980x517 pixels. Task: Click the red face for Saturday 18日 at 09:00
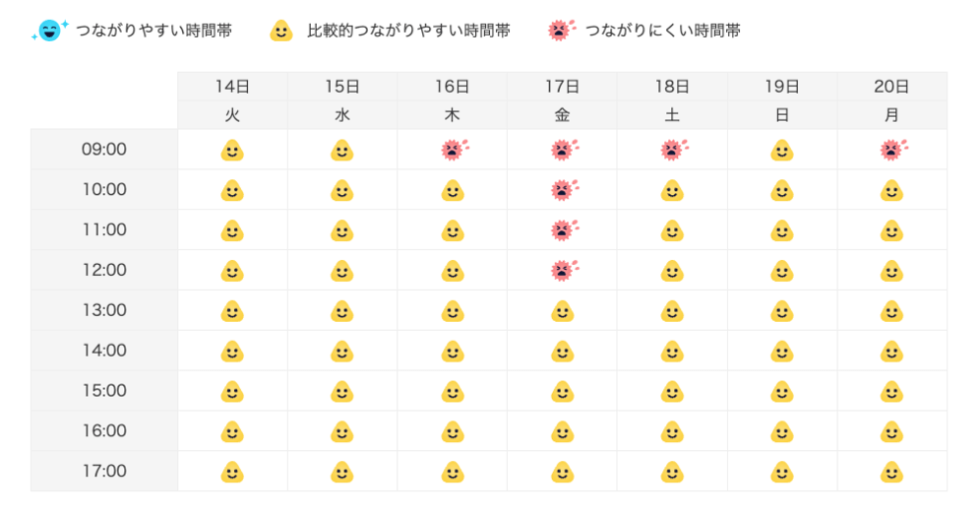pyautogui.click(x=672, y=151)
